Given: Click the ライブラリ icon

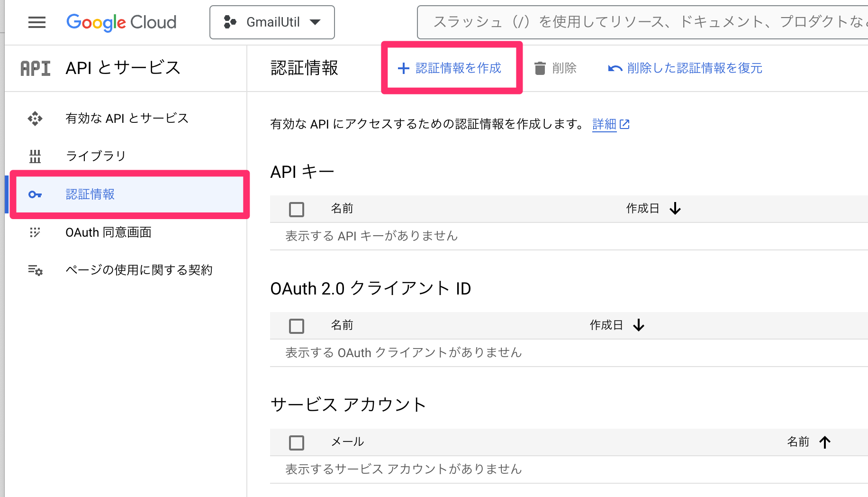Looking at the screenshot, I should click(x=35, y=156).
